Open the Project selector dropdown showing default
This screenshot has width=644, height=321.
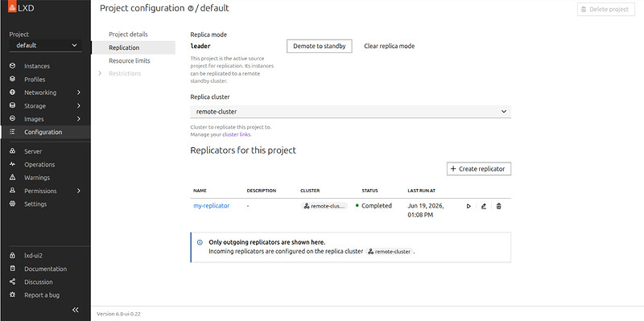click(x=45, y=46)
